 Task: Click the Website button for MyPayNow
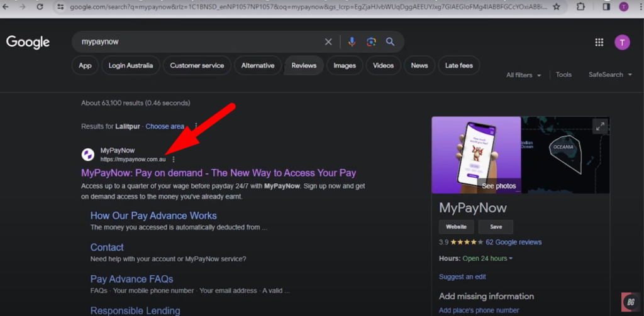[456, 227]
